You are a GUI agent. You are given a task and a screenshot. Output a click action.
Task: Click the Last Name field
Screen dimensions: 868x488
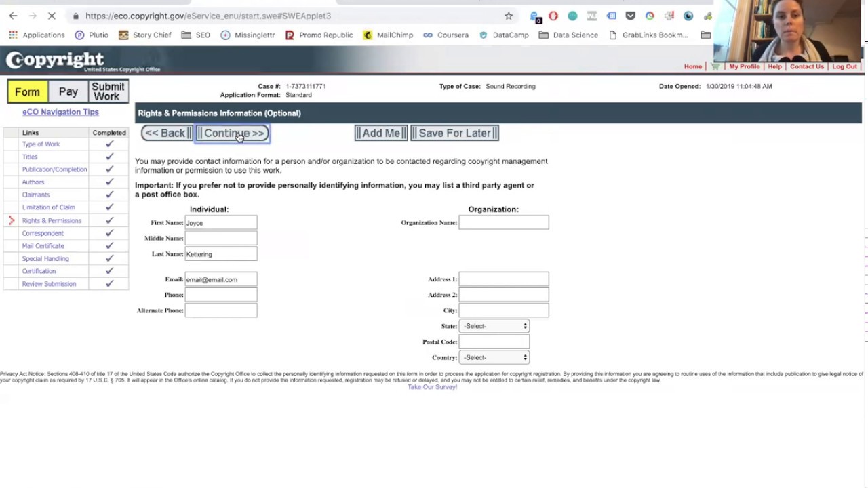tap(221, 253)
